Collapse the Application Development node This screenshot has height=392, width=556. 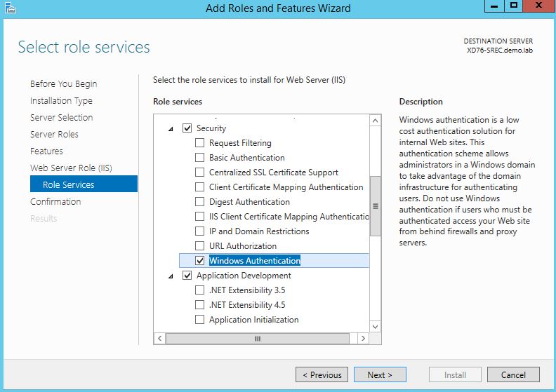171,276
